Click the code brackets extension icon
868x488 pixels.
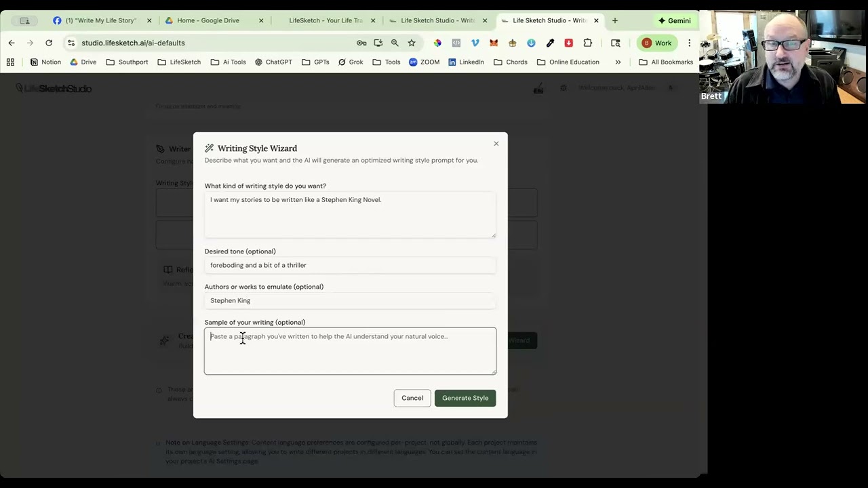[456, 43]
